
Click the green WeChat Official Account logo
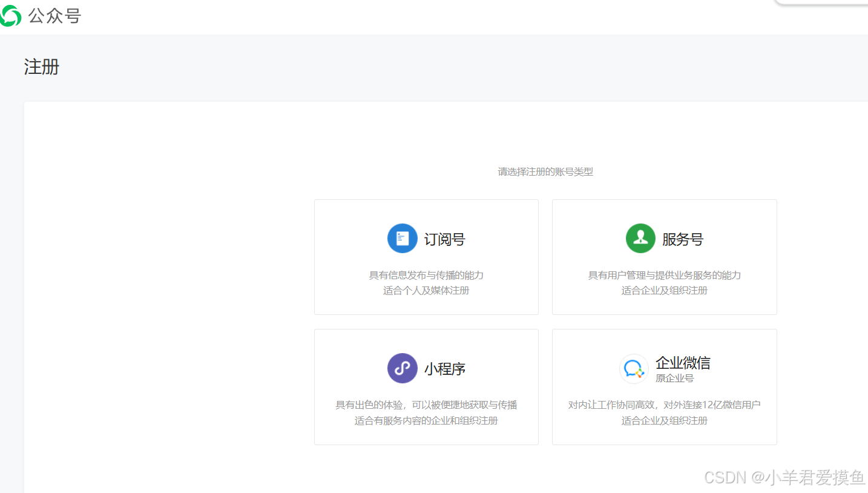coord(10,16)
